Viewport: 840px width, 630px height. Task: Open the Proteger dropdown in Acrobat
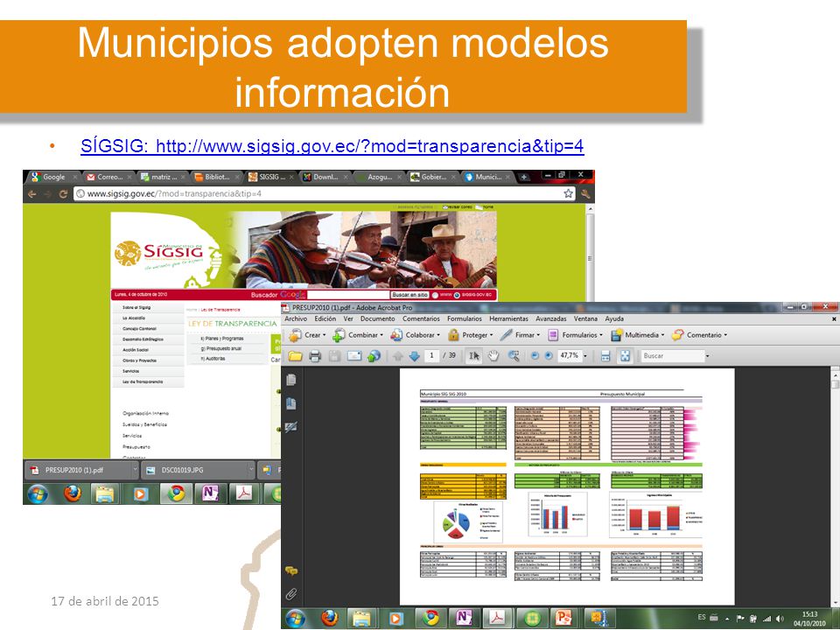[471, 335]
